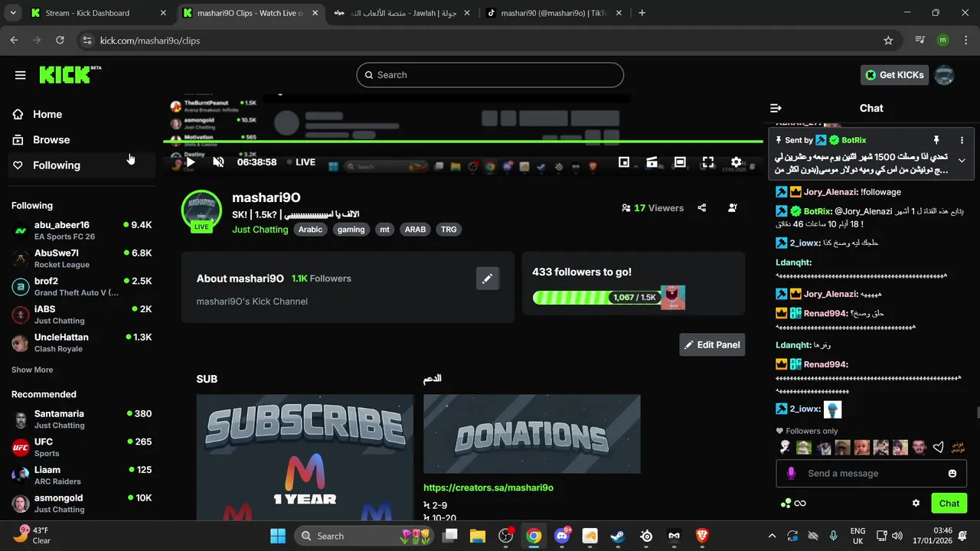Toggle theater mode in player
Viewport: 980px width, 551px height.
tap(680, 162)
